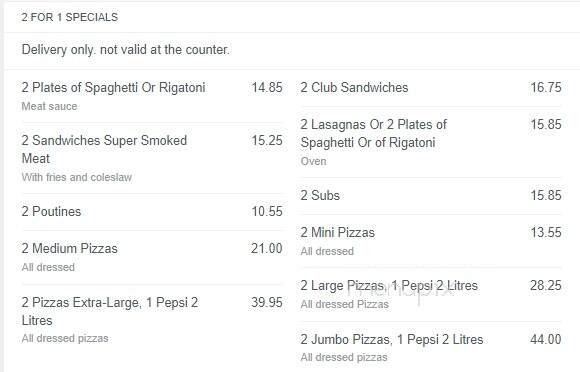580x372 pixels.
Task: Click 'With fries and coleslaw' description
Action: pyautogui.click(x=77, y=177)
